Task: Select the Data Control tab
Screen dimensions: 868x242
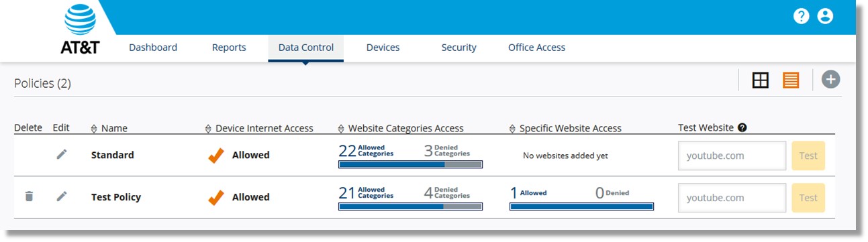Action: [305, 48]
